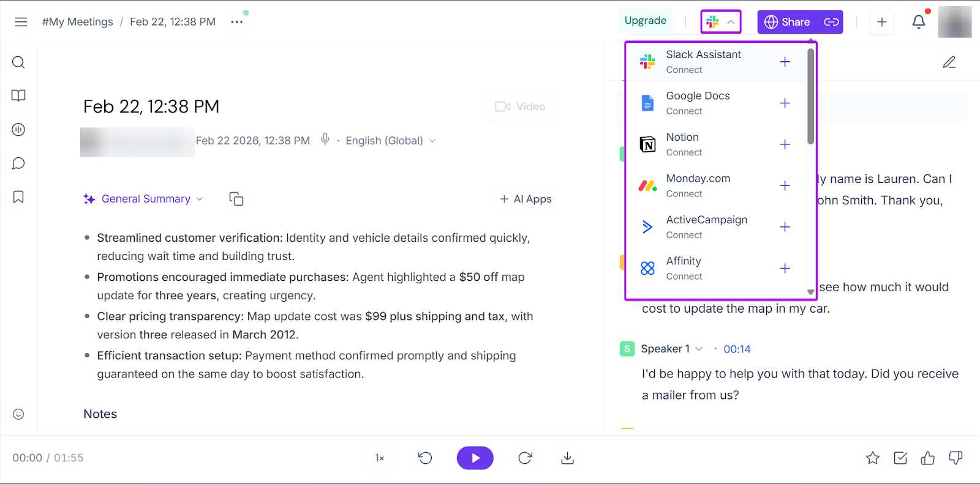Add Google Docs with its plus icon
Screen dimensions: 980x484
pos(785,103)
